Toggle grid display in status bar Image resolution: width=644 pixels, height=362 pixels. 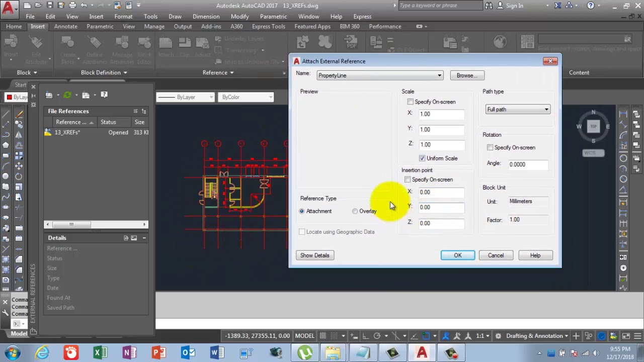coord(323,336)
